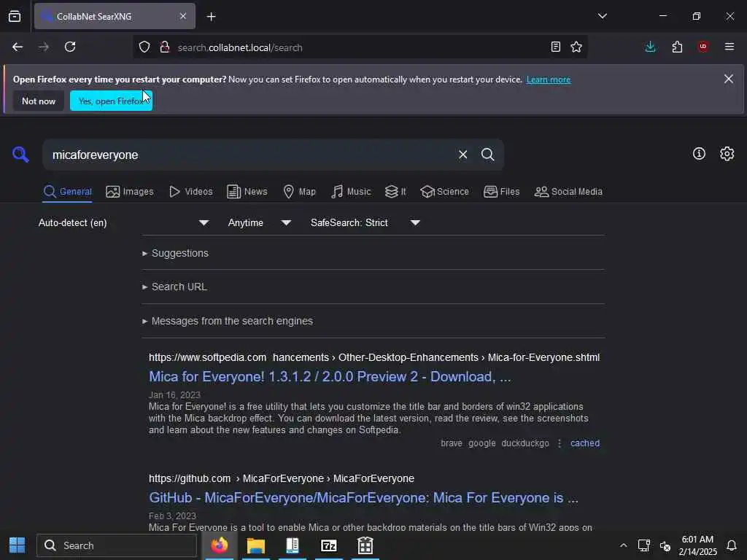Select the CollabNet SearXNG tab
The image size is (747, 560).
115,16
